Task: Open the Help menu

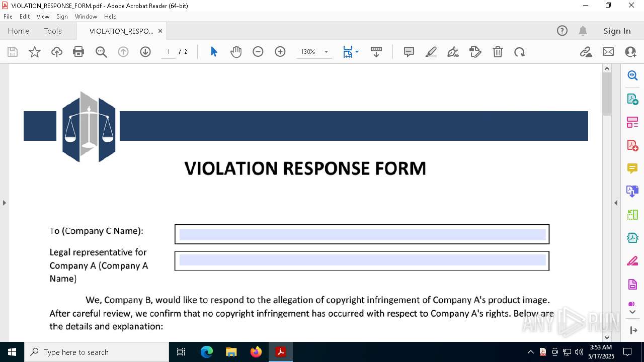Action: (x=110, y=17)
